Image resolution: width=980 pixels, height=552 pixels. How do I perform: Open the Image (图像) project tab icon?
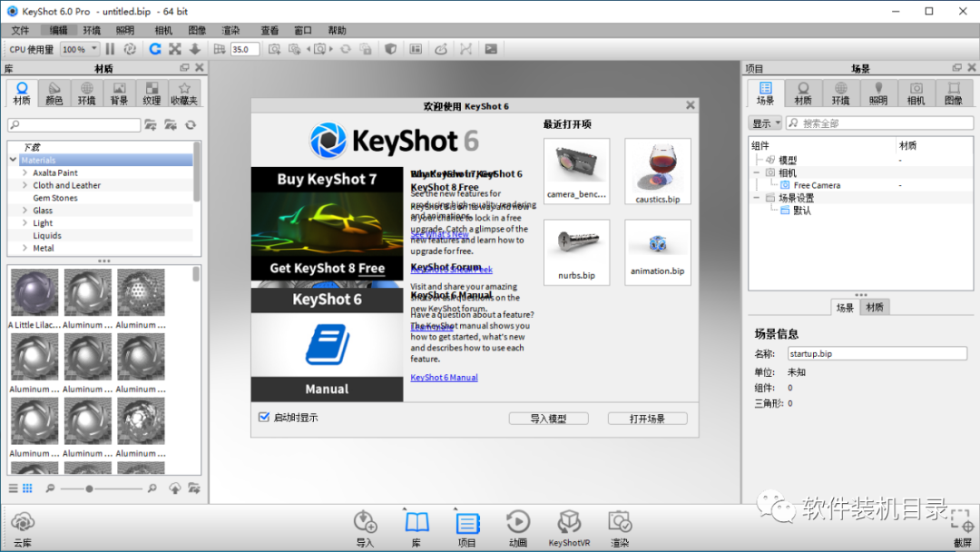coord(954,94)
